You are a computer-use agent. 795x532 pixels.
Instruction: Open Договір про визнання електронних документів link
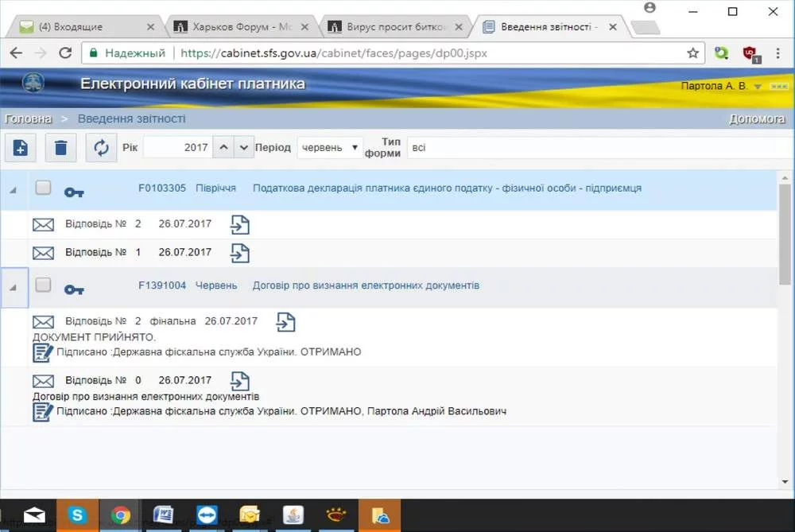(x=366, y=285)
